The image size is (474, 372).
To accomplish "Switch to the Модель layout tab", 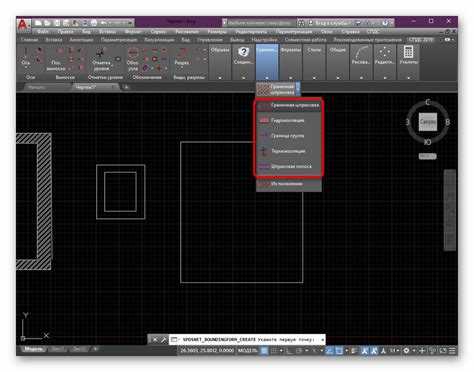I will click(x=34, y=349).
